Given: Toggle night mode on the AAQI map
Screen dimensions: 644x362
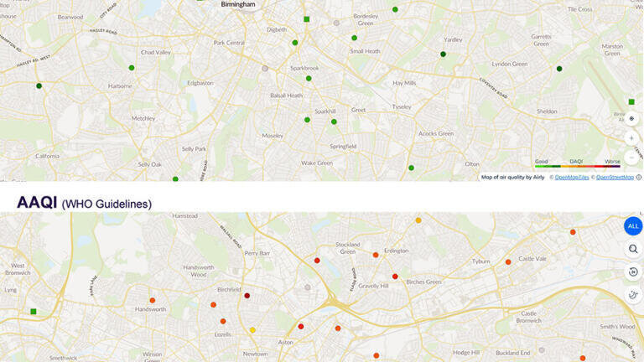Looking at the screenshot, I should (633, 295).
